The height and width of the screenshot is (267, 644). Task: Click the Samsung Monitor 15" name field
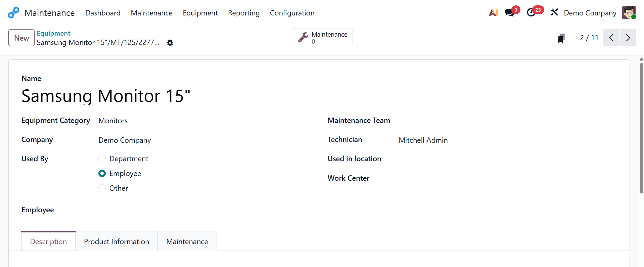point(244,96)
